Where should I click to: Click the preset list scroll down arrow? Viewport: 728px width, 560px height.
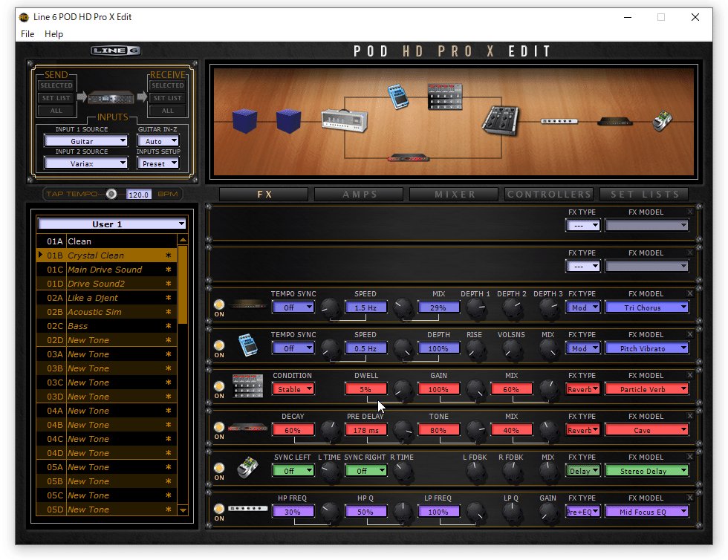coord(183,510)
